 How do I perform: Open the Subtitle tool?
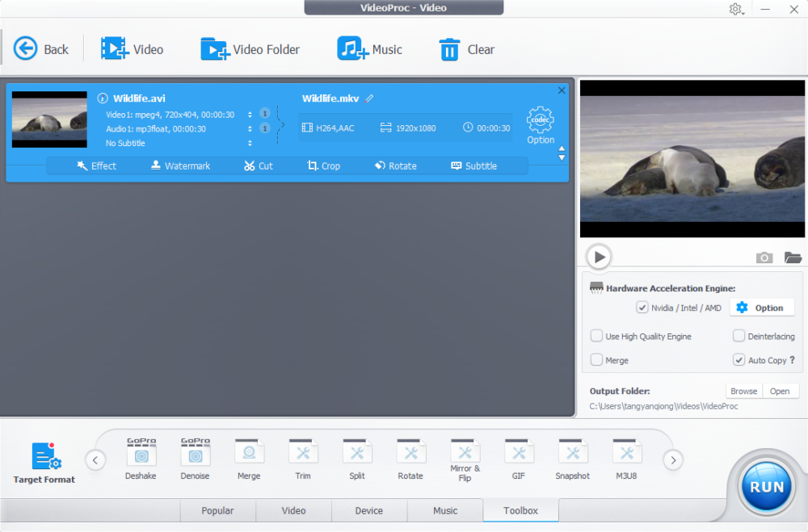[474, 165]
